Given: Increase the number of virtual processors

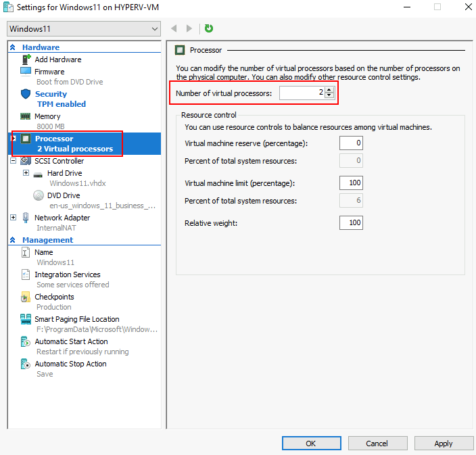Looking at the screenshot, I should pos(329,90).
